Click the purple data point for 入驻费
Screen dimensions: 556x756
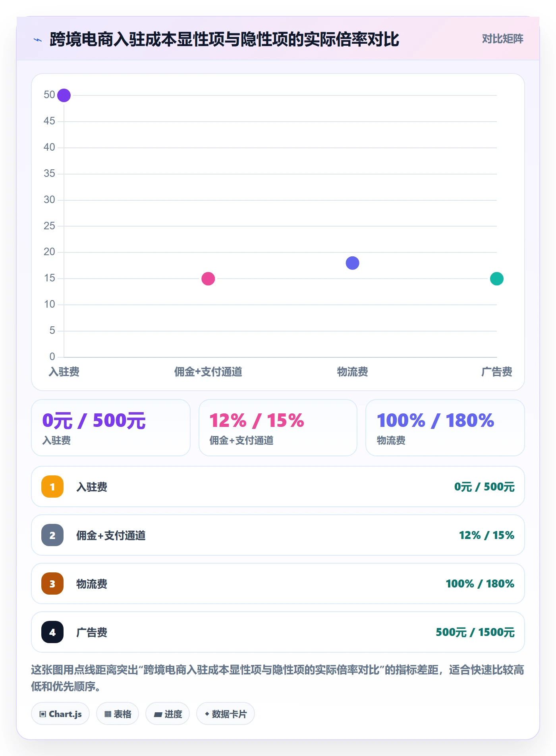64,95
